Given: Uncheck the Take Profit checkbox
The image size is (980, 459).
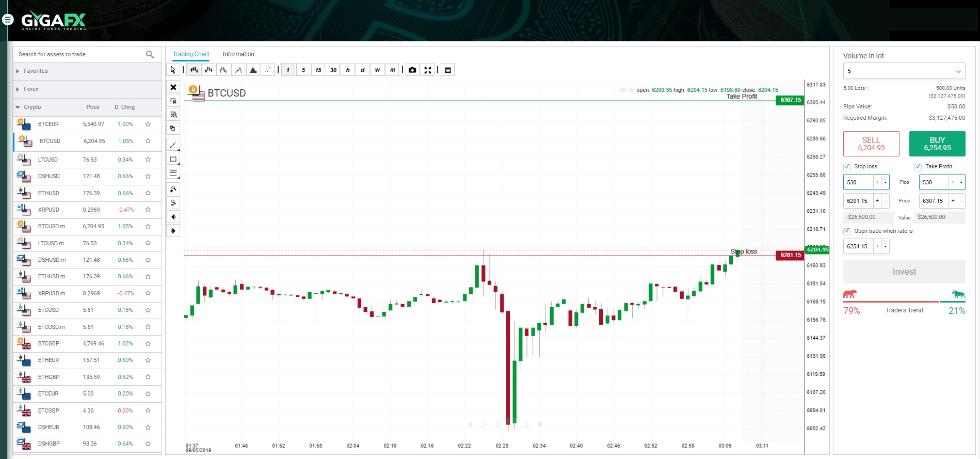Looking at the screenshot, I should (918, 167).
